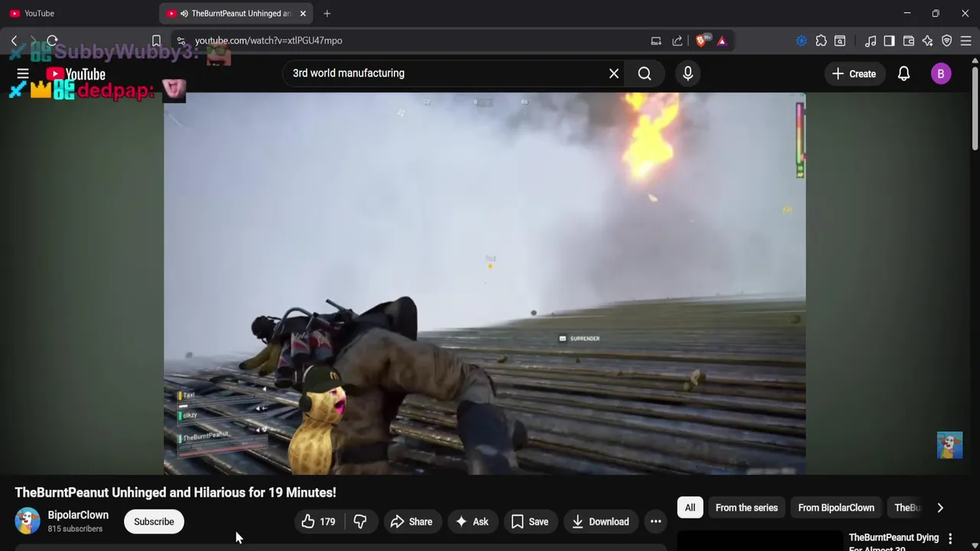The image size is (980, 551).
Task: Switch to the first YouTube tab
Action: click(x=80, y=13)
